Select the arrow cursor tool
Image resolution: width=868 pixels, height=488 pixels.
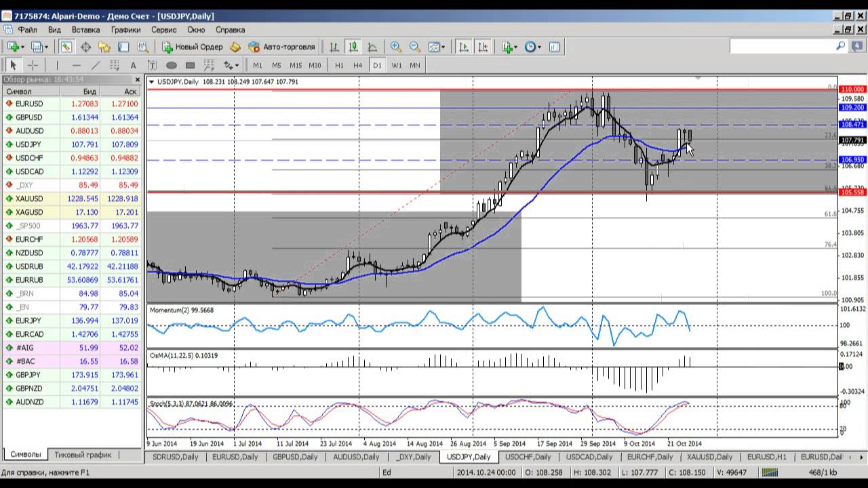click(13, 65)
